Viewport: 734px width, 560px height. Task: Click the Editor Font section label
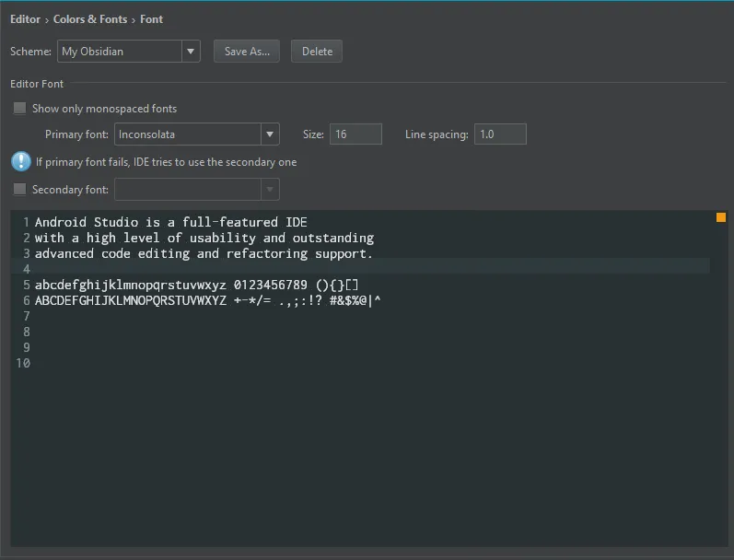coord(37,84)
